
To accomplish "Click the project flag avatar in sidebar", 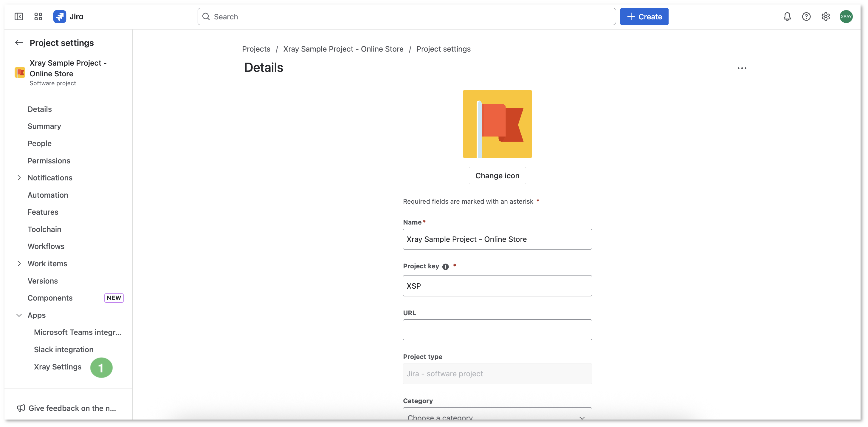I will click(x=20, y=72).
